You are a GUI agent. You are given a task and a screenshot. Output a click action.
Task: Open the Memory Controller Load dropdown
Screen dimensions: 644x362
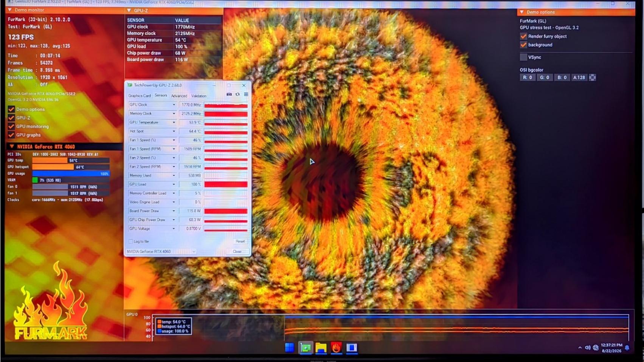174,193
